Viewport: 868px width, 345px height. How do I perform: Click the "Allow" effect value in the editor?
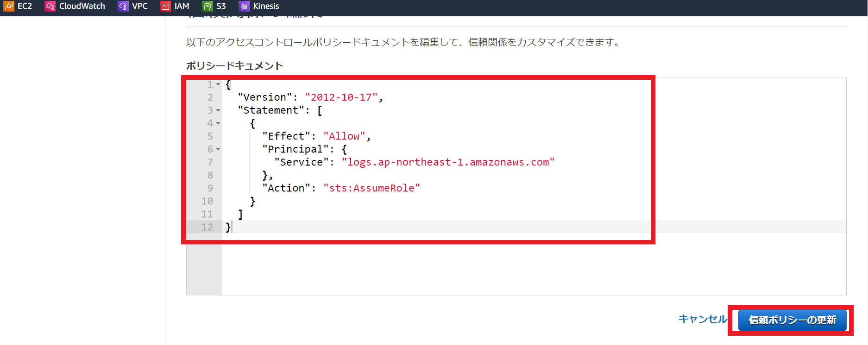click(344, 136)
